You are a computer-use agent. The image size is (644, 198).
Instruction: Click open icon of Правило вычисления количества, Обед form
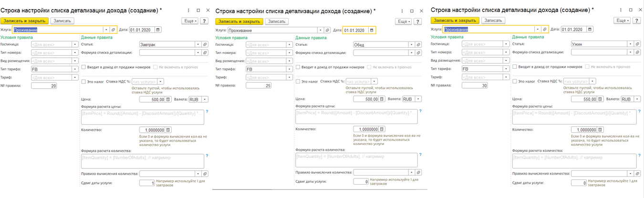(418, 173)
